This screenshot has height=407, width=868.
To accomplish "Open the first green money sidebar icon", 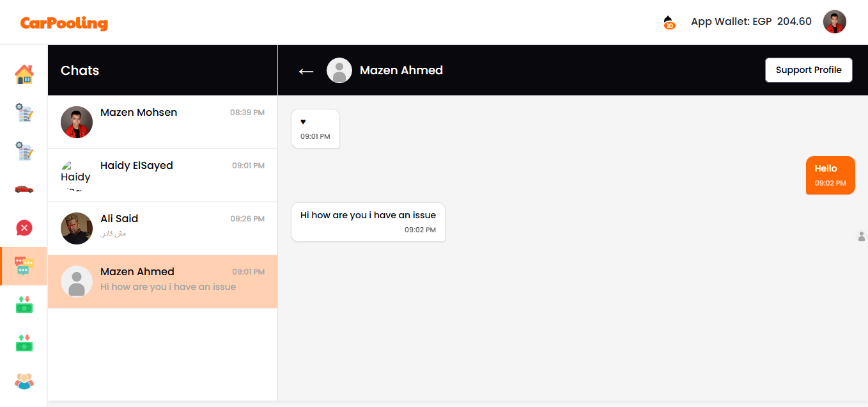I will click(24, 305).
